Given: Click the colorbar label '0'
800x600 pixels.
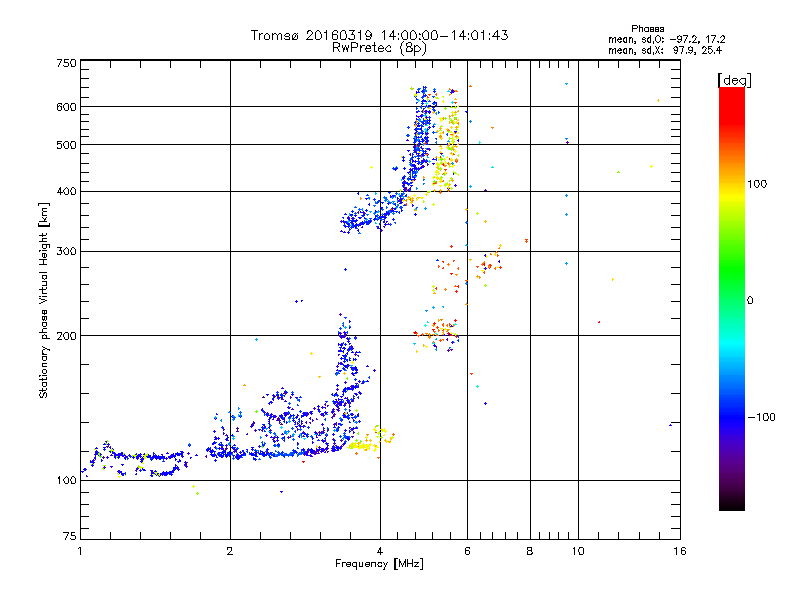Looking at the screenshot, I should (x=750, y=301).
